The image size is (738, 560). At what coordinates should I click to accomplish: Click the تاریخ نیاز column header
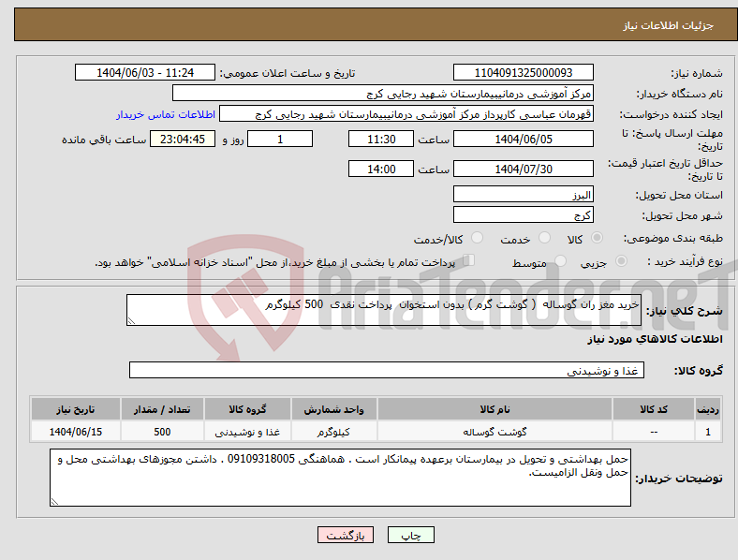(75, 409)
